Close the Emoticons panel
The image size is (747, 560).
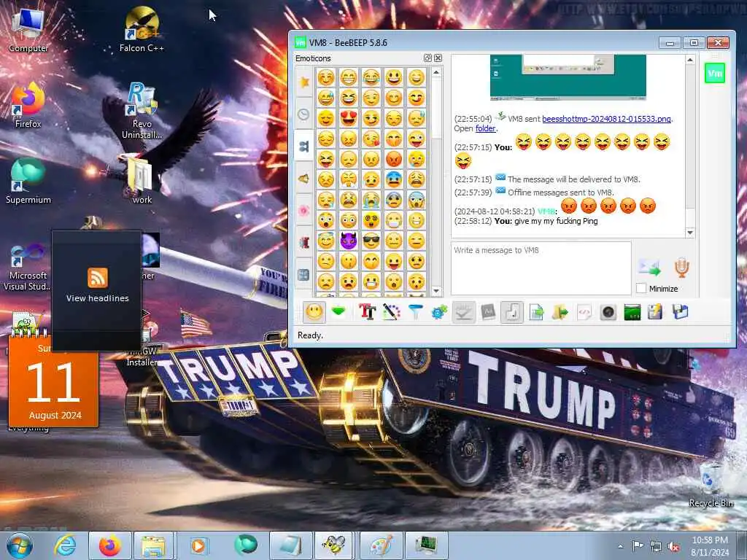coord(438,58)
